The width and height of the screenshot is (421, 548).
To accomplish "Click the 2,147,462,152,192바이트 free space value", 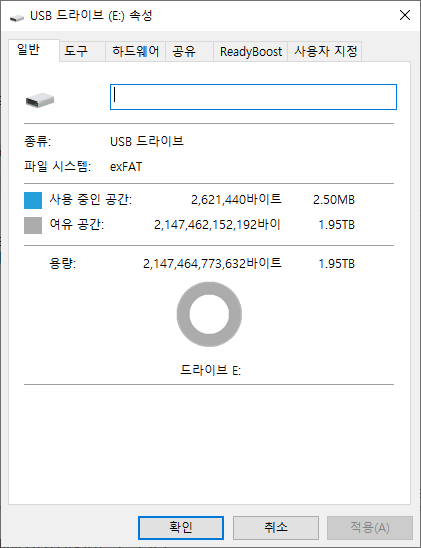I will pyautogui.click(x=217, y=225).
